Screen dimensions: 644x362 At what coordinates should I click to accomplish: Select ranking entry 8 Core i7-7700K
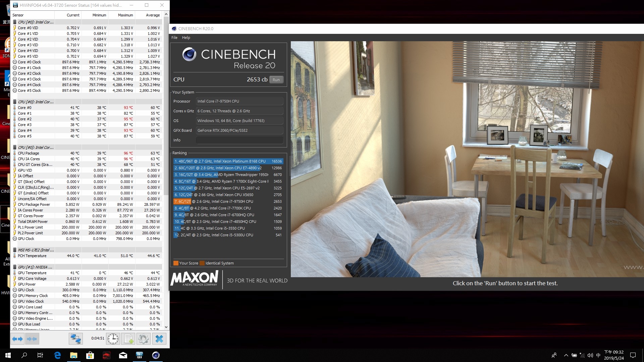click(228, 208)
